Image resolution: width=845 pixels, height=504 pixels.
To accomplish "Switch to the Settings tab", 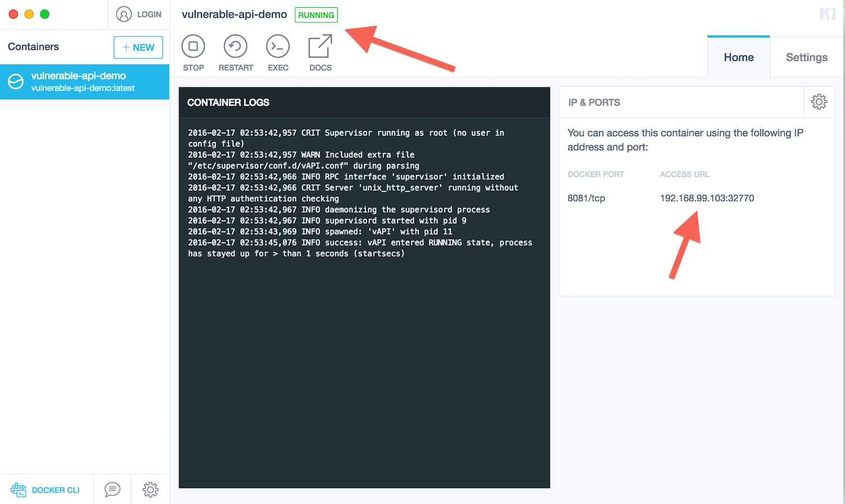I will (806, 57).
